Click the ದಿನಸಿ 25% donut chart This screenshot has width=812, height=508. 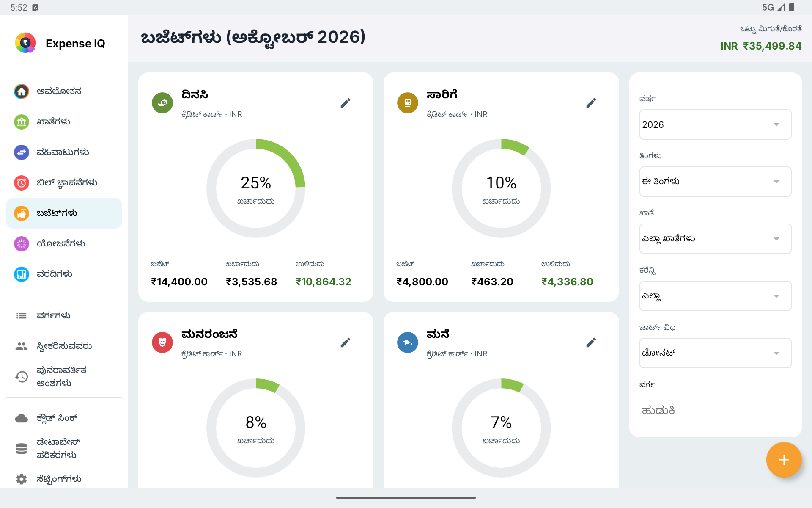click(256, 188)
